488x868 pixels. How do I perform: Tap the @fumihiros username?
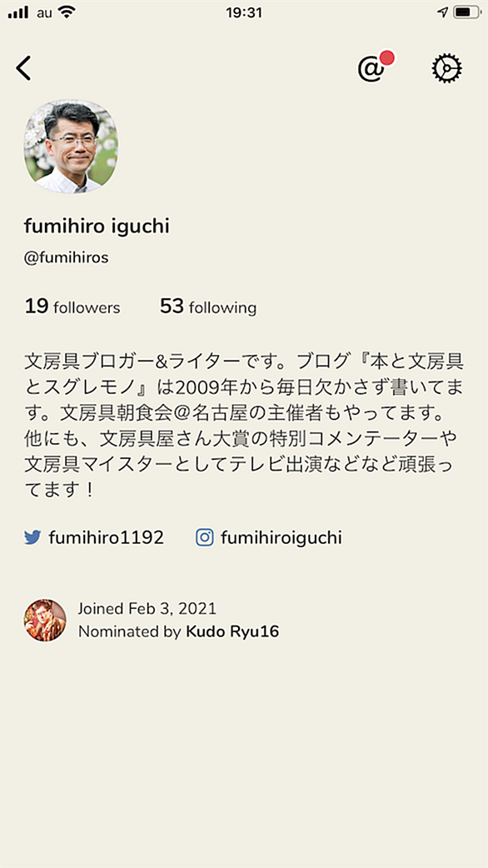click(67, 258)
